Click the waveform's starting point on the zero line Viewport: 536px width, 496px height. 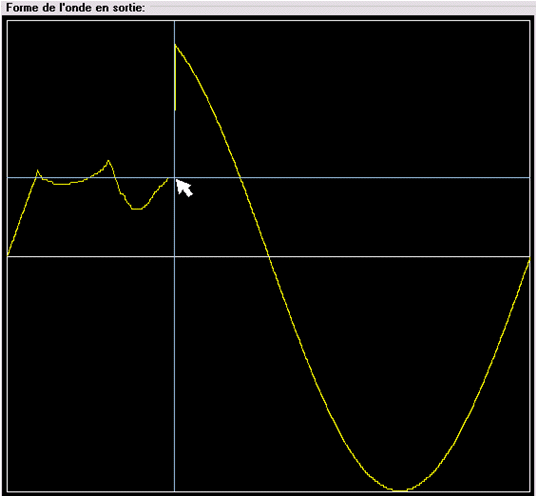pos(8,255)
